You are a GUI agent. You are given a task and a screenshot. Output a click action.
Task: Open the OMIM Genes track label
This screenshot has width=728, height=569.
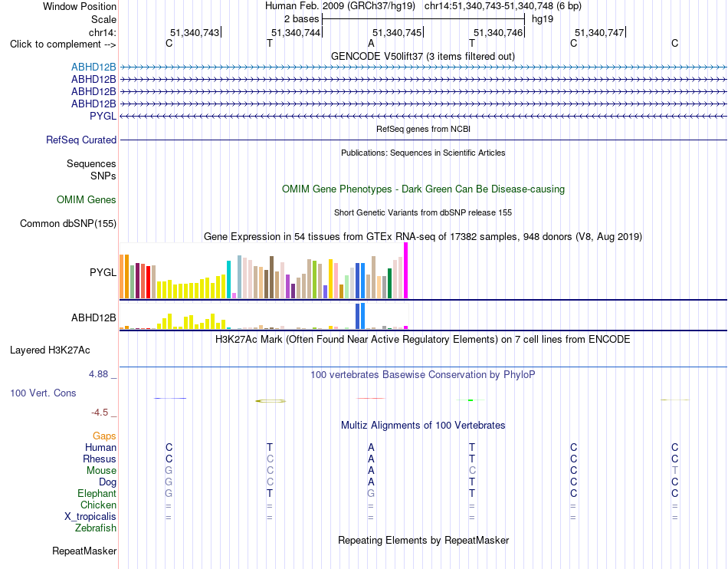(87, 199)
